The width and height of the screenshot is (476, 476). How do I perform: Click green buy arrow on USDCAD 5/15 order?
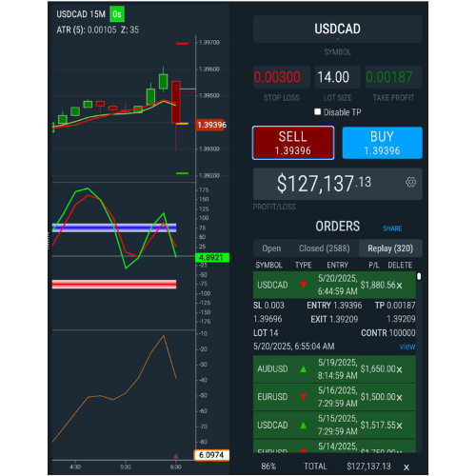pos(304,425)
